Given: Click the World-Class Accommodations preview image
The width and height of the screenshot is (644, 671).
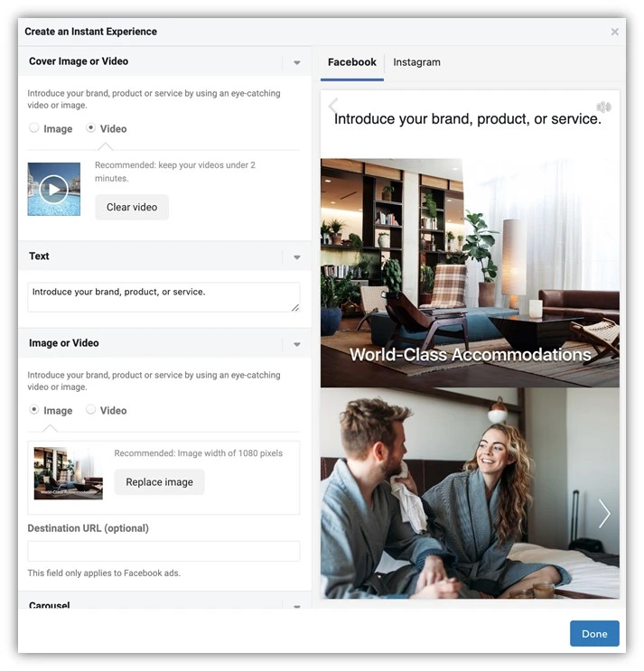Looking at the screenshot, I should (470, 273).
